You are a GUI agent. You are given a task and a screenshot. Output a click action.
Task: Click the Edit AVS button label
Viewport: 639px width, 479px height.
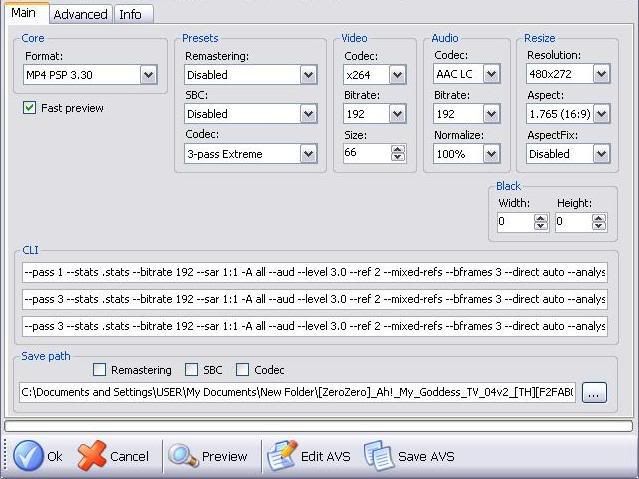pyautogui.click(x=326, y=456)
